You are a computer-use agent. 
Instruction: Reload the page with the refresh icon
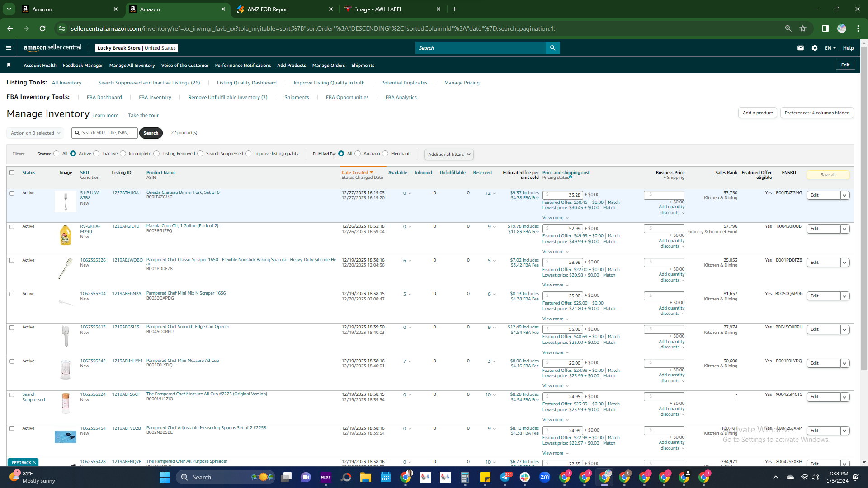point(42,28)
